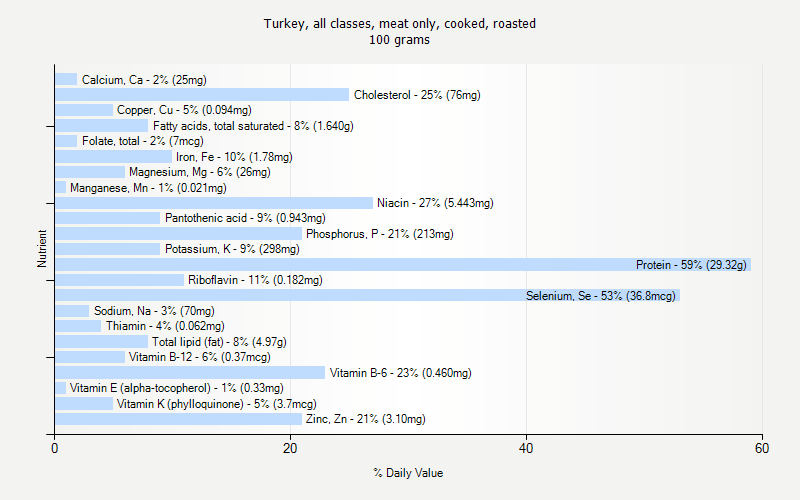Screen dimensions: 800x500
Task: Click the Cholesterol 25% bar
Action: (x=200, y=95)
